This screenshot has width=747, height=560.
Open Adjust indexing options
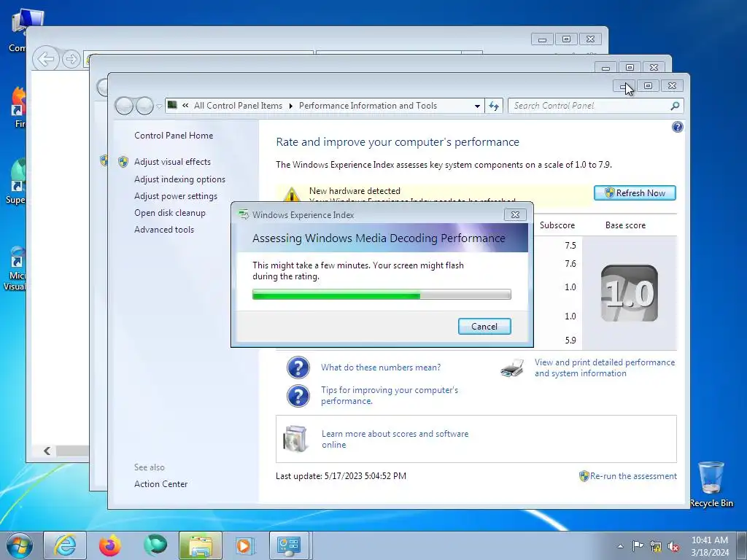click(x=179, y=179)
